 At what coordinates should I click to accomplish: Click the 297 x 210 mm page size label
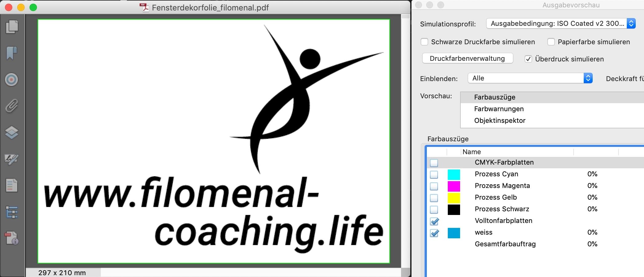click(62, 273)
